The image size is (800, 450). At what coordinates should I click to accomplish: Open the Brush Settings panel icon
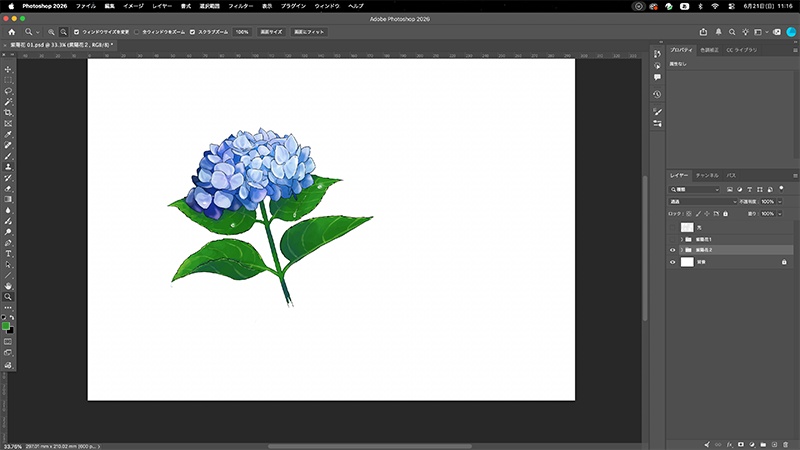[x=657, y=112]
